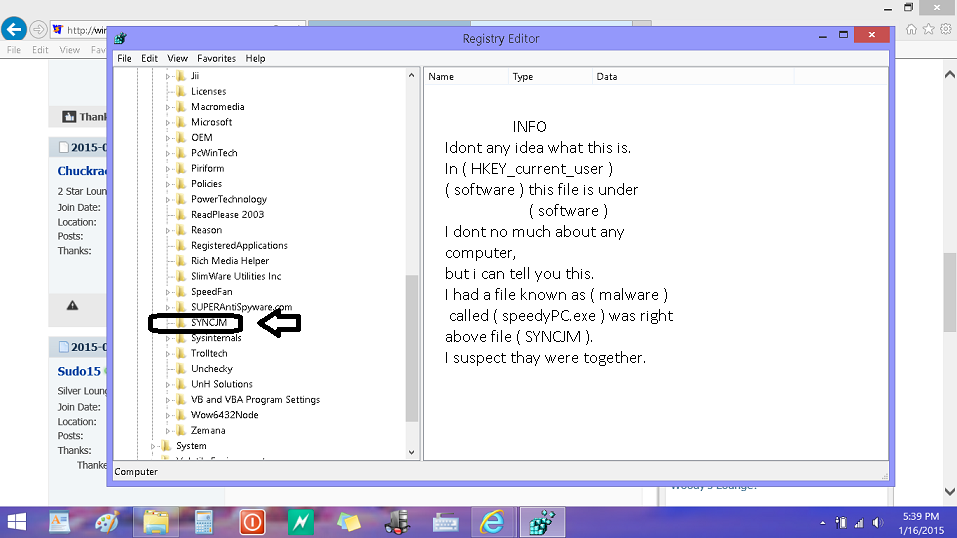Open the green lightning icon app in taskbar
This screenshot has height=538, width=957.
[300, 522]
